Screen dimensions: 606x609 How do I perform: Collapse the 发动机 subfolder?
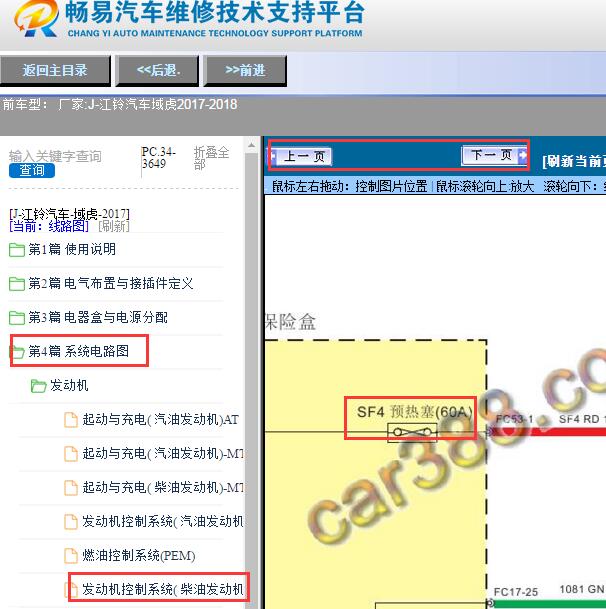point(69,385)
